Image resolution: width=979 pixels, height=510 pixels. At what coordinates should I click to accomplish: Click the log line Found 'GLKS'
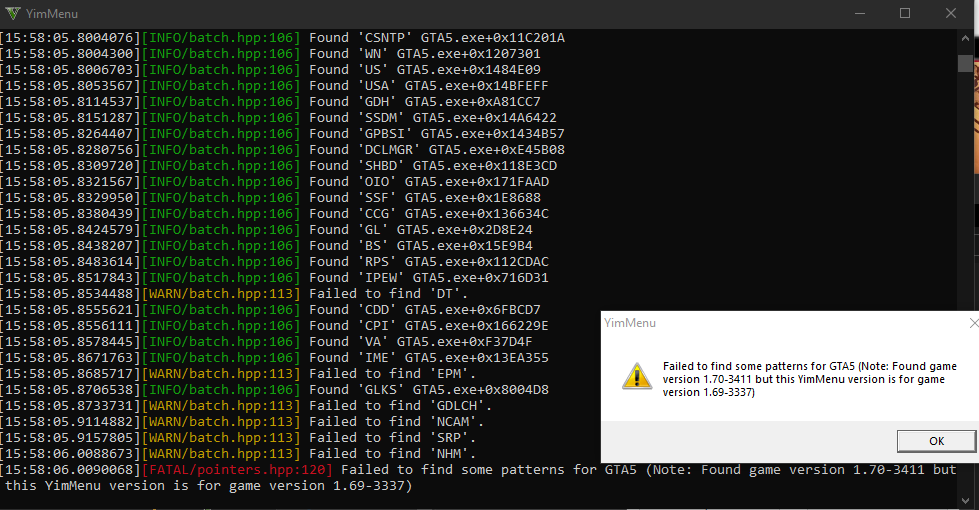[x=275, y=390]
